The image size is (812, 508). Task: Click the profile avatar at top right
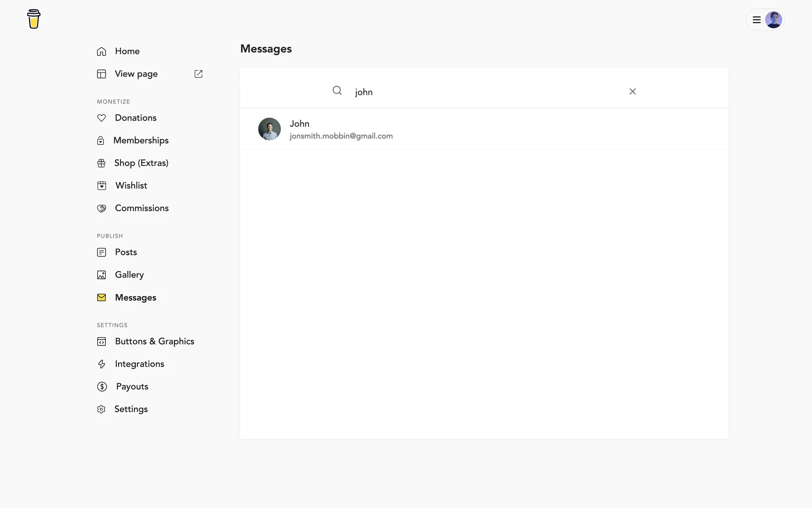[773, 20]
